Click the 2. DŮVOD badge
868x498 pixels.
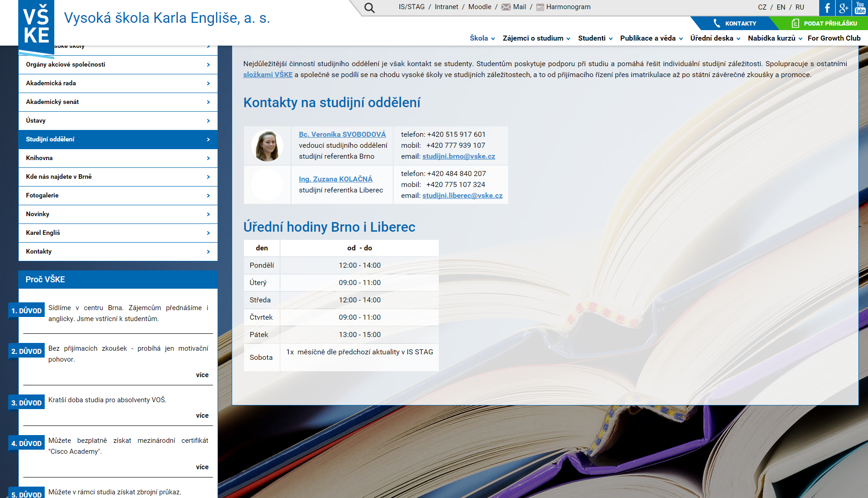[x=26, y=351]
